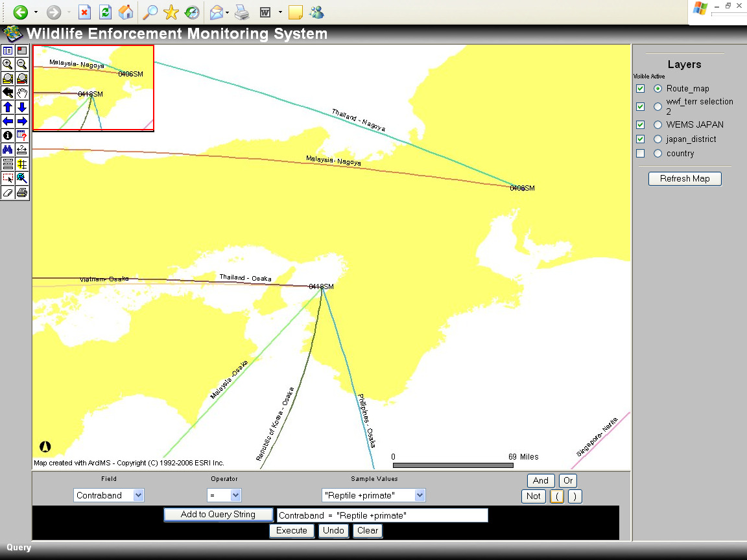
Task: Activate the Pan hand tool
Action: point(22,93)
